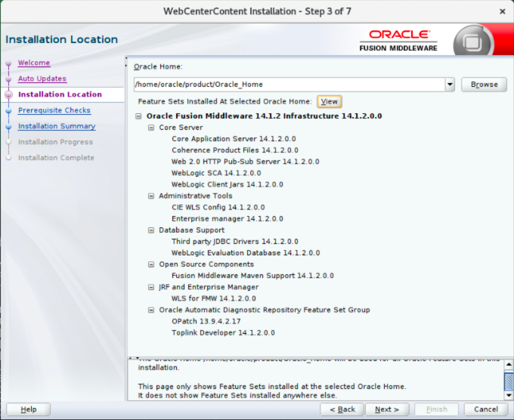Click the Auto Updates step bullet icon
The height and width of the screenshot is (420, 514).
(9, 79)
